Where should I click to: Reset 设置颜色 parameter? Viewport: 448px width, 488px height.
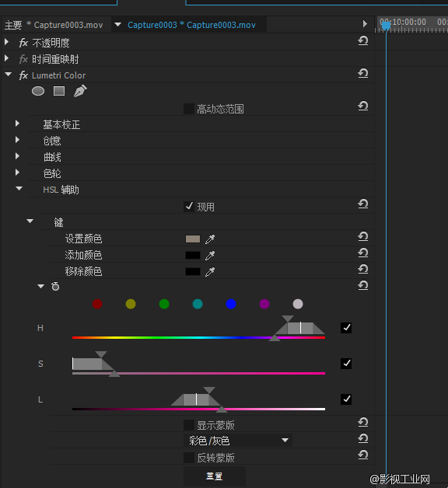(363, 236)
